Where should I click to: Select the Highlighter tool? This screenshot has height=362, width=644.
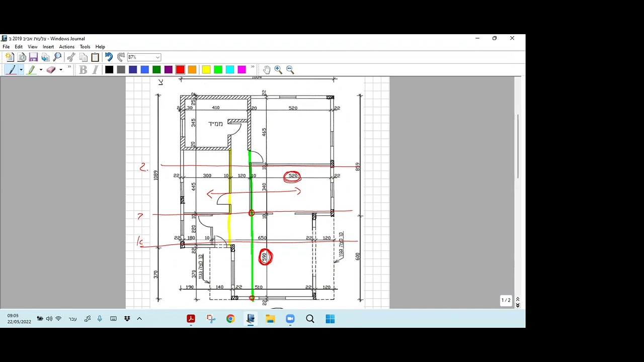pos(31,70)
